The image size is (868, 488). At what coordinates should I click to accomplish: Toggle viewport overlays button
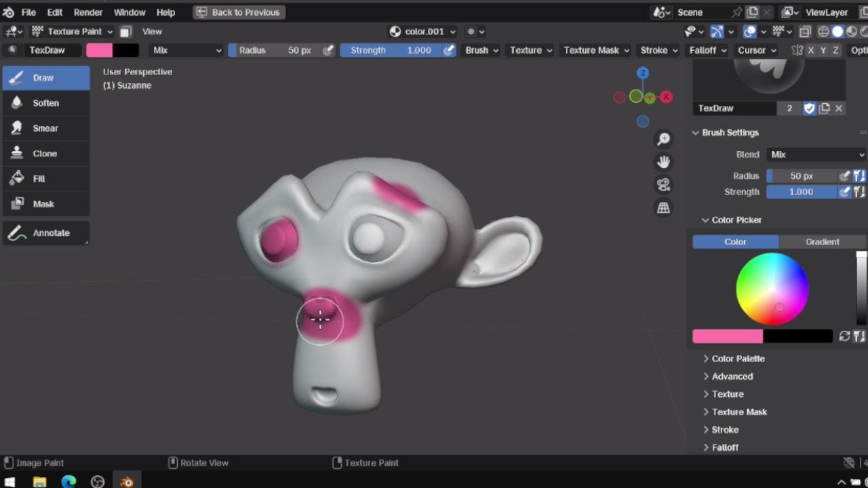click(x=749, y=31)
